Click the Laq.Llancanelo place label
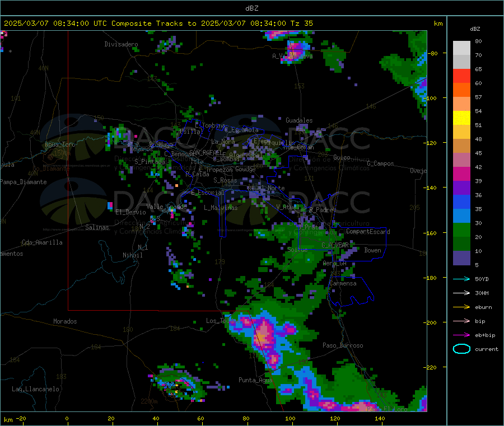This screenshot has width=504, height=426. 35,389
